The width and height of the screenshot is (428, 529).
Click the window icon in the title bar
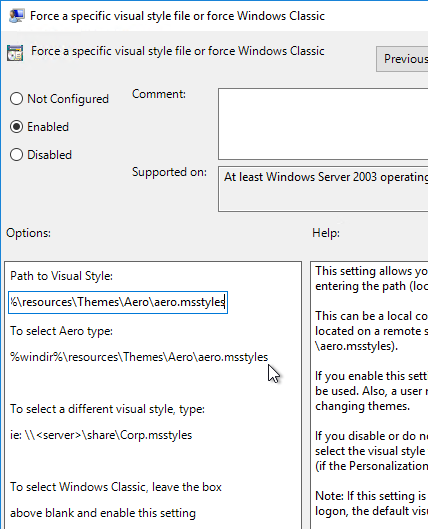point(16,16)
